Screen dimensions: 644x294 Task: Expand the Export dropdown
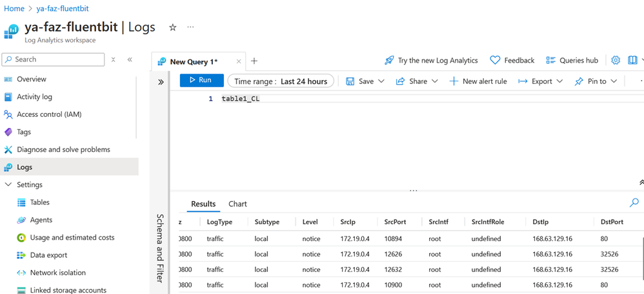pos(541,81)
